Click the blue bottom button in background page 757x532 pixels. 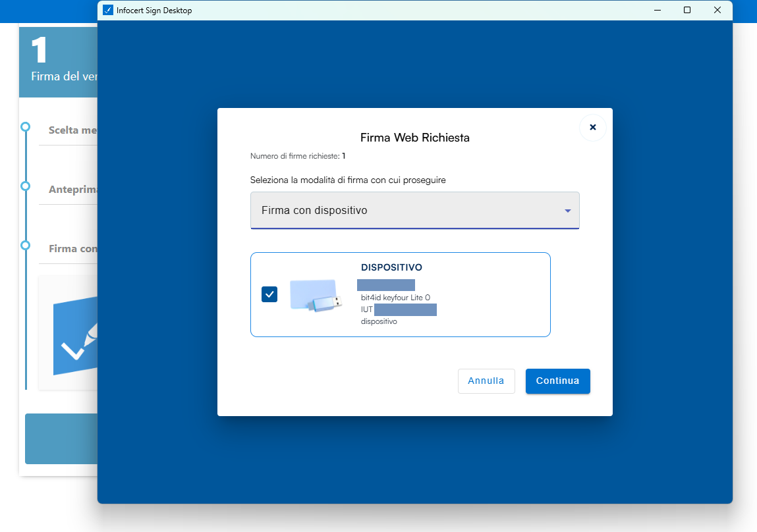pyautogui.click(x=61, y=439)
